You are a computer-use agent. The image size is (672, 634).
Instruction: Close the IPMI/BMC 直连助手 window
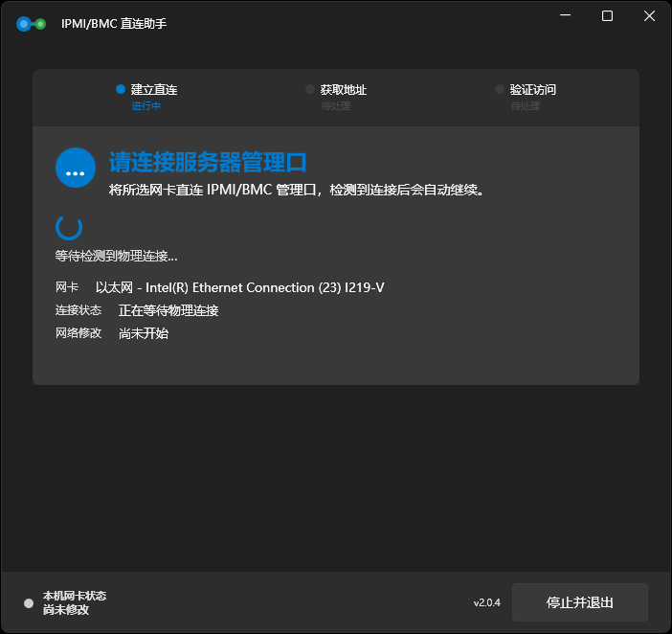649,16
